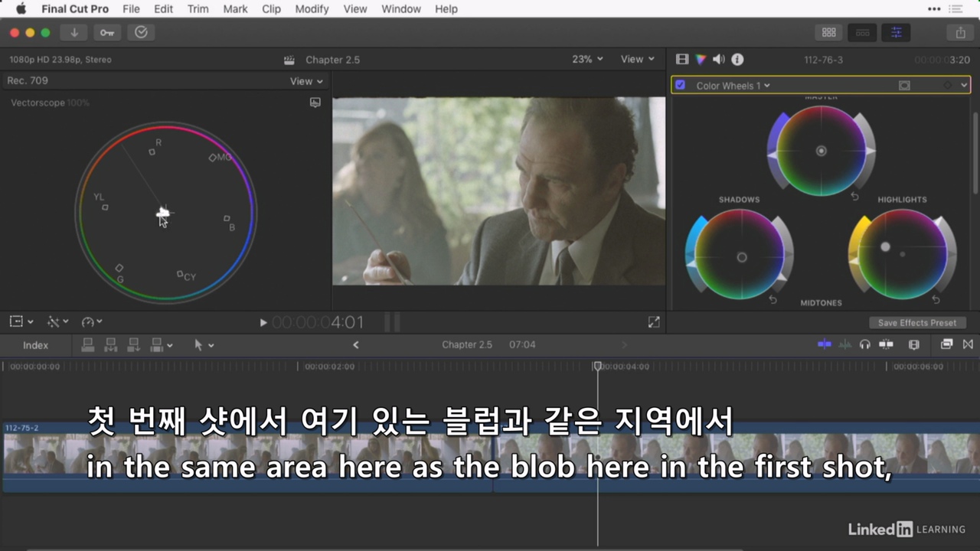
Task: Show the browser grid layout icon
Action: pyautogui.click(x=828, y=32)
